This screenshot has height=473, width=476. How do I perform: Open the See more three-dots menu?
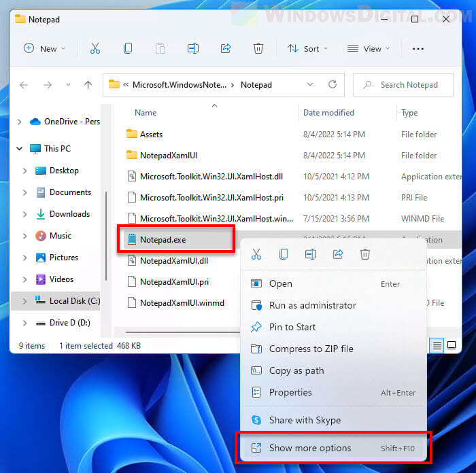tap(418, 49)
